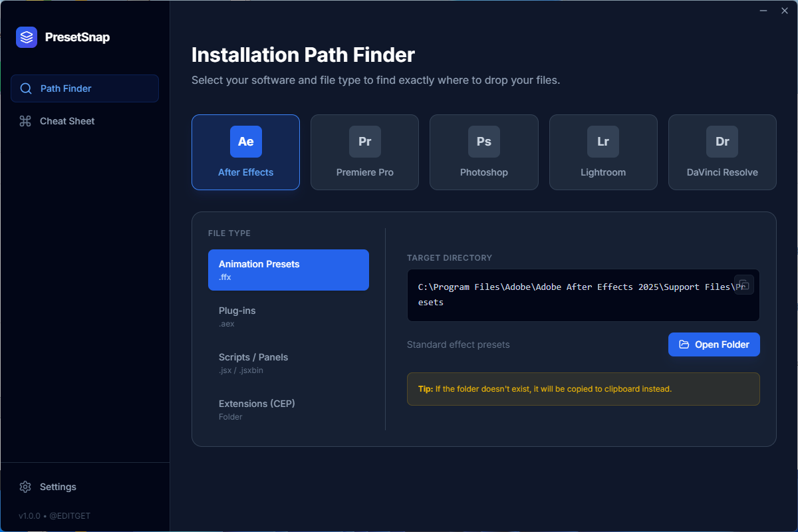Image resolution: width=798 pixels, height=532 pixels.
Task: Choose Scripts / Panels file type
Action: 288,363
